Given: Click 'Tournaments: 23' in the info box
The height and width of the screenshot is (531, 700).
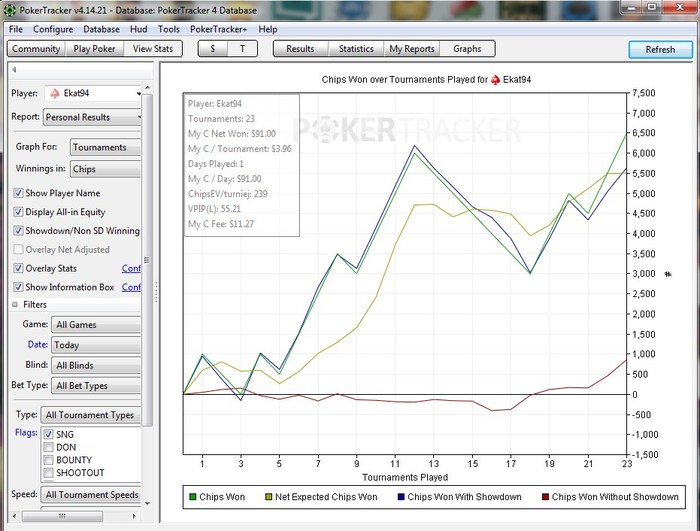Looking at the screenshot, I should [221, 119].
